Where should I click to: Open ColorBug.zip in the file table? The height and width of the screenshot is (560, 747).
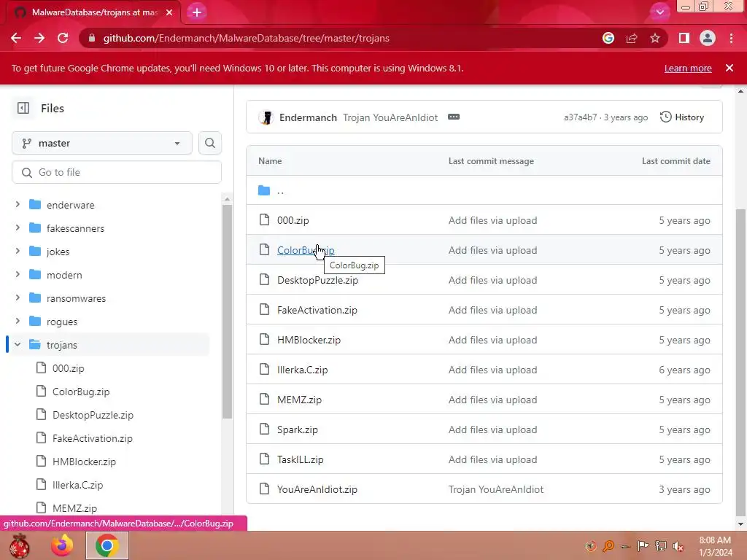click(x=306, y=250)
